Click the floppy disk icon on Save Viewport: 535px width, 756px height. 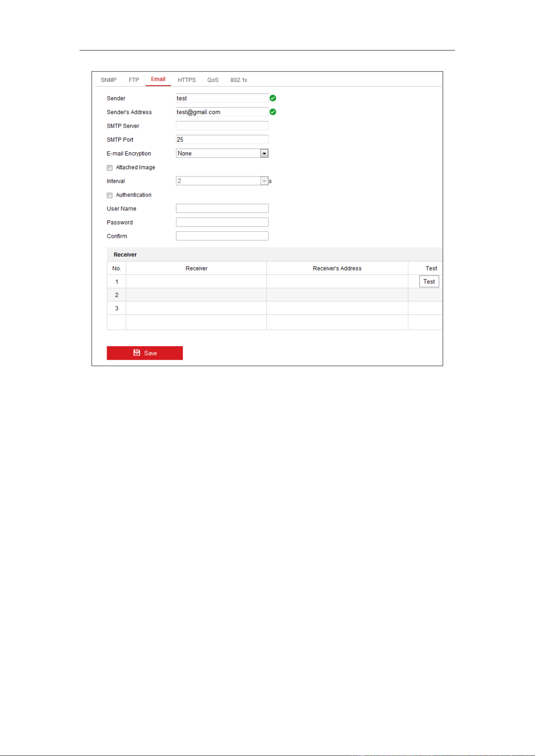(x=137, y=353)
